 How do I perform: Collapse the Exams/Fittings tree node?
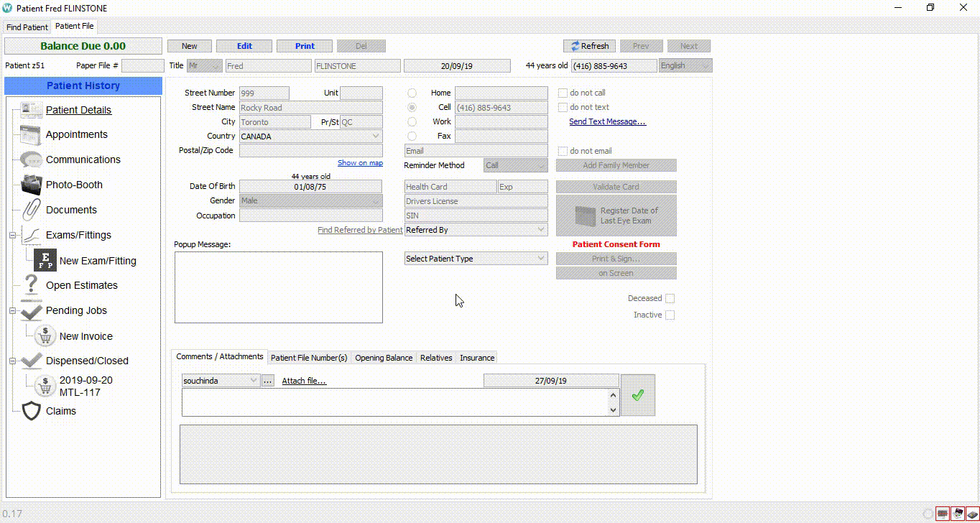click(x=12, y=235)
